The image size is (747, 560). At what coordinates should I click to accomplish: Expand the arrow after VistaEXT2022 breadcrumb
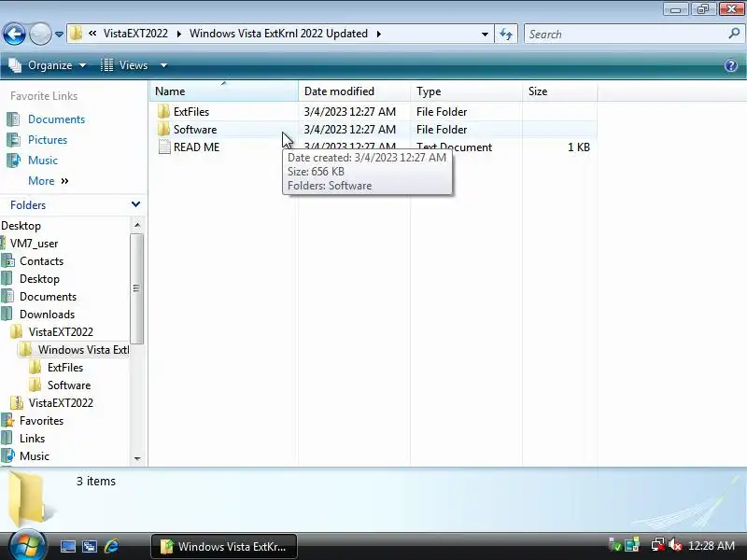(178, 34)
